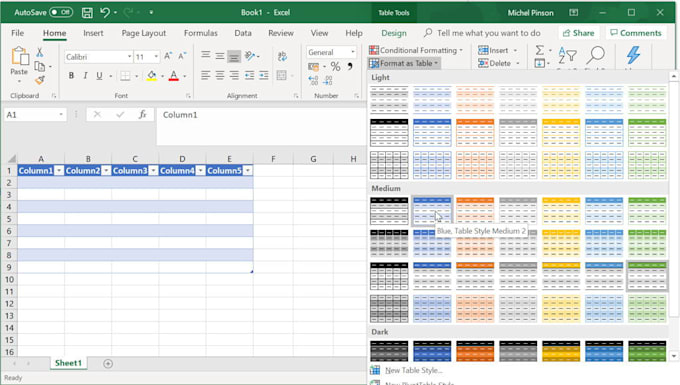Click the Undo arrow icon
The height and width of the screenshot is (385, 680).
click(105, 12)
